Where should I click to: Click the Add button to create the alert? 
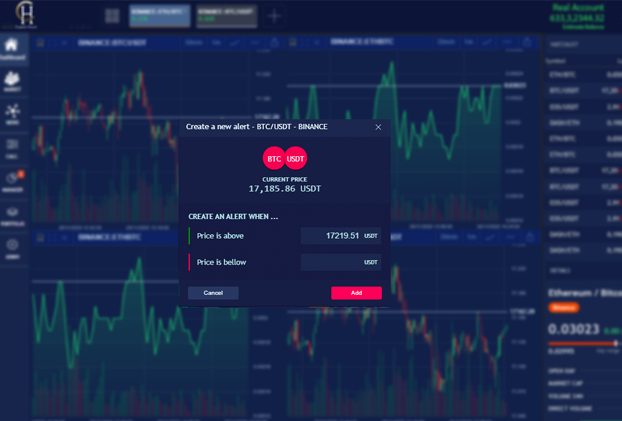click(356, 293)
